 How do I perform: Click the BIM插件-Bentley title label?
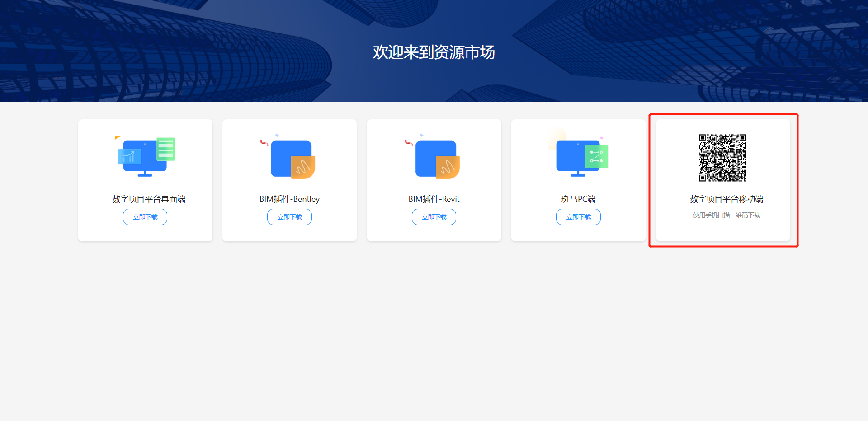pos(289,199)
